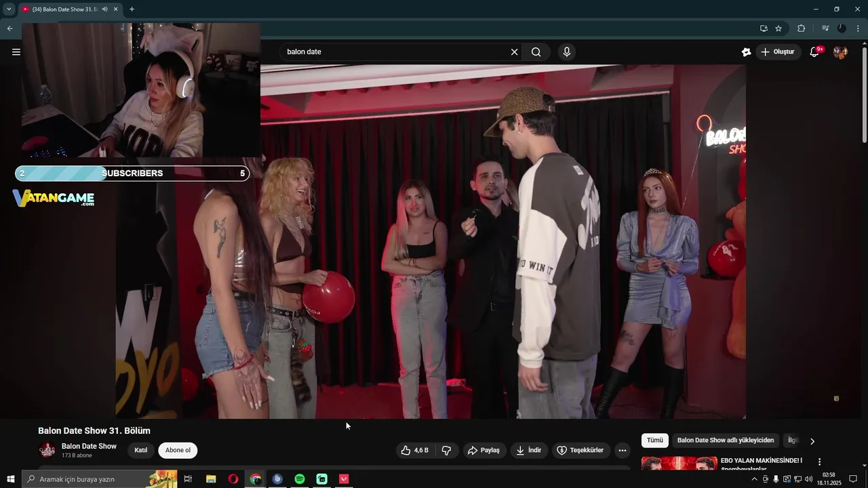This screenshot has width=868, height=488.
Task: Open the tab search dropdown arrow
Action: [x=9, y=9]
